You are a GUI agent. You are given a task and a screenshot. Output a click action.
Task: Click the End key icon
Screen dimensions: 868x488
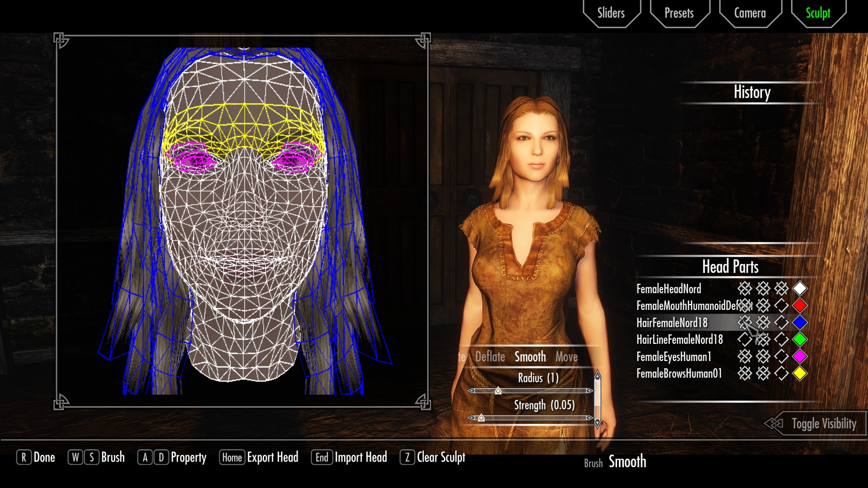click(x=322, y=457)
